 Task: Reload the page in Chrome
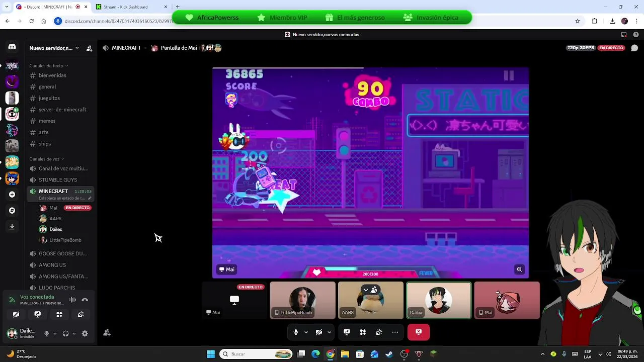31,21
